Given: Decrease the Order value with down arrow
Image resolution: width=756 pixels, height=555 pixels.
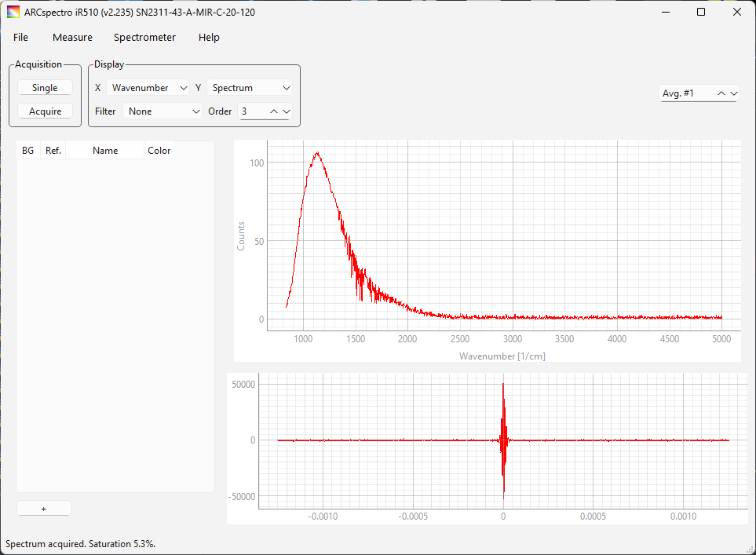Looking at the screenshot, I should (x=286, y=111).
